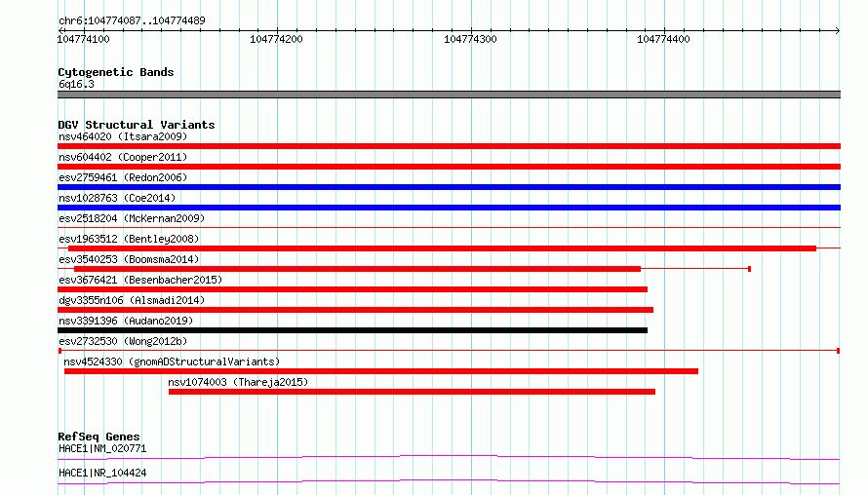The width and height of the screenshot is (868, 495).
Task: Click the black bar under nsv3391396 (Audano2019)
Action: click(x=353, y=330)
